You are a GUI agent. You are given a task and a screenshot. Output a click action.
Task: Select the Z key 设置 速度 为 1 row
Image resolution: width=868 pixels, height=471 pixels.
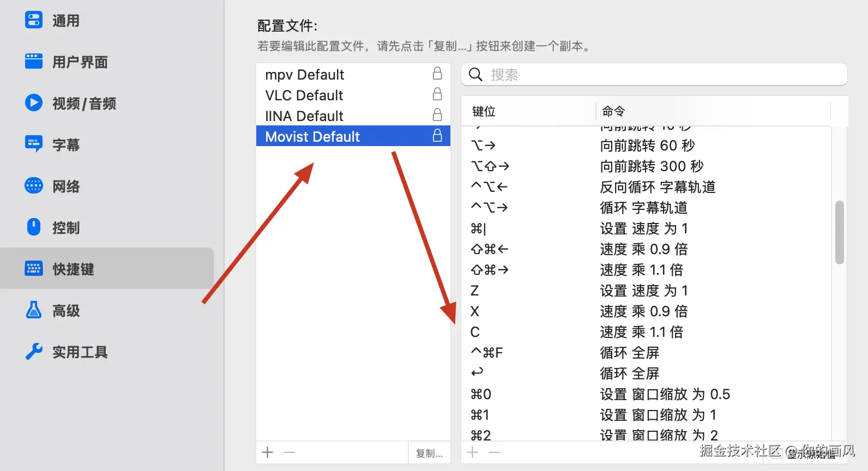point(646,291)
